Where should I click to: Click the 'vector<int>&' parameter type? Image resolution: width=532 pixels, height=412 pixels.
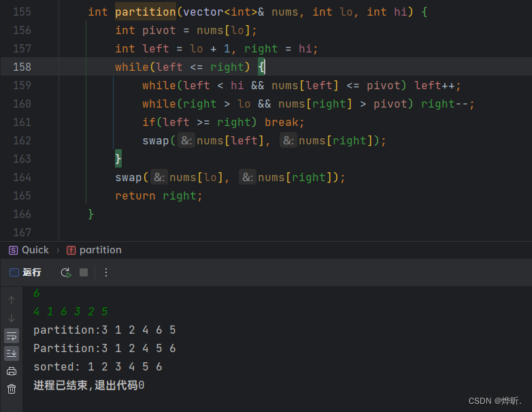click(223, 12)
